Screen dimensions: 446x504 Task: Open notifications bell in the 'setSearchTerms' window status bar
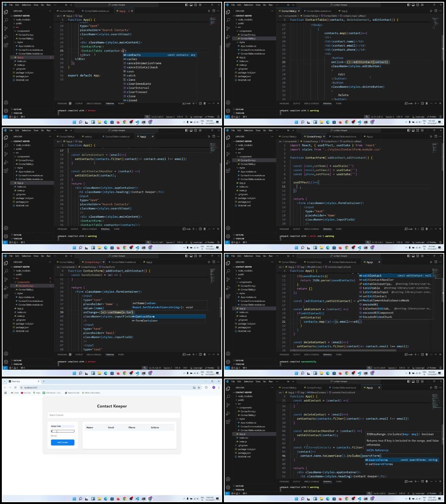[440, 493]
